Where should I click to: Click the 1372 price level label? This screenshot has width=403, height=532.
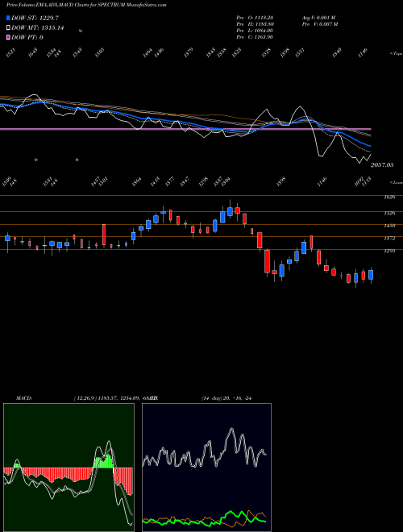click(x=389, y=238)
